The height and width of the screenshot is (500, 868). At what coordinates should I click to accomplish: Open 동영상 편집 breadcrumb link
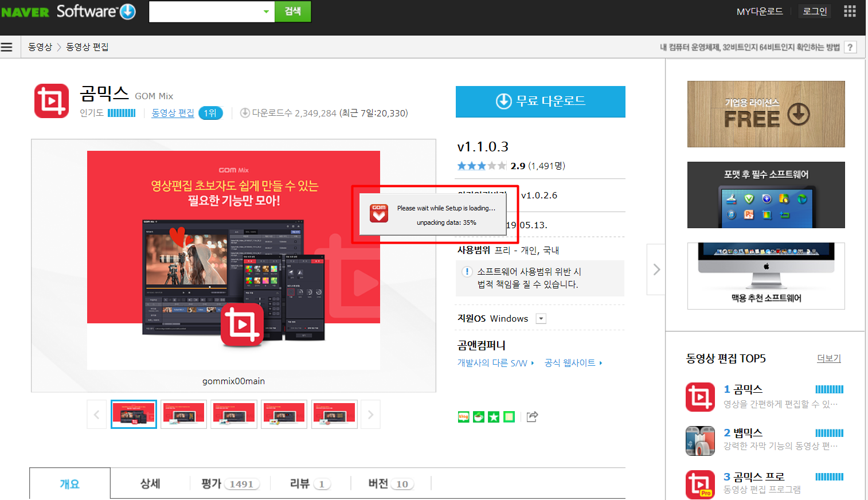coord(87,47)
